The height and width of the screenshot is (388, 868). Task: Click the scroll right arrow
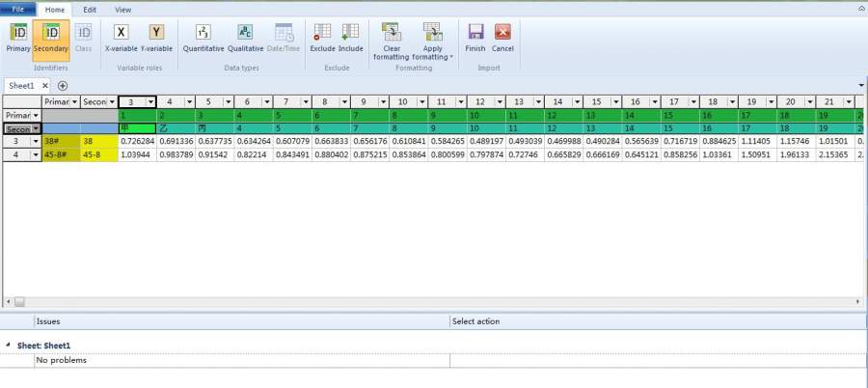(x=858, y=302)
